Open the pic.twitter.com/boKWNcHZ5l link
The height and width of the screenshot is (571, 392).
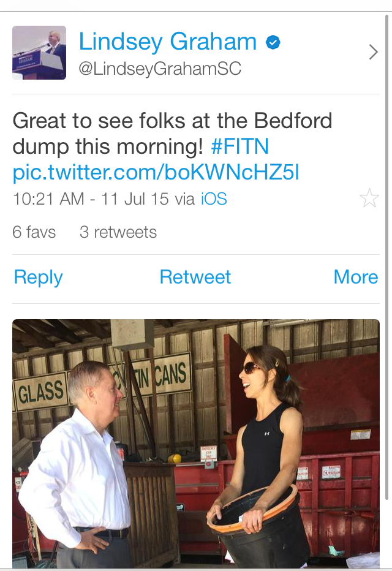point(156,173)
